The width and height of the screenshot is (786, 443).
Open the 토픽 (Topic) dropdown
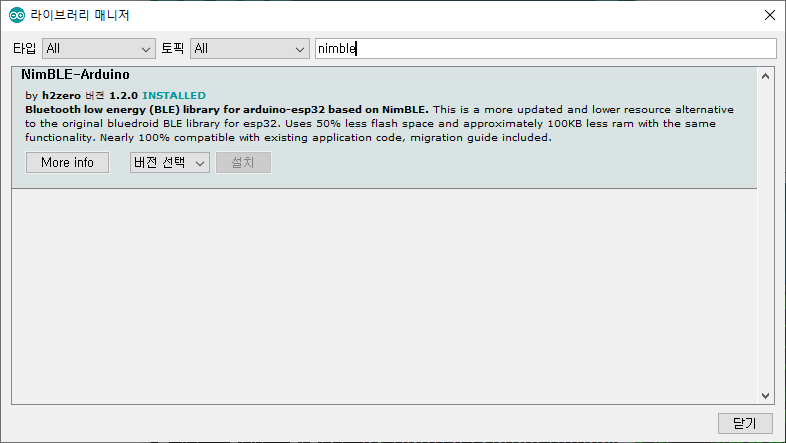point(250,49)
